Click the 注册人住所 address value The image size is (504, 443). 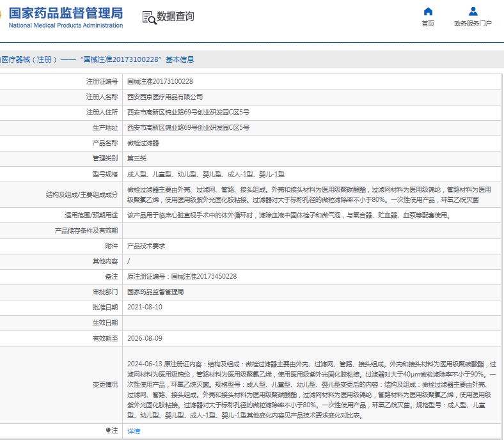pyautogui.click(x=188, y=113)
